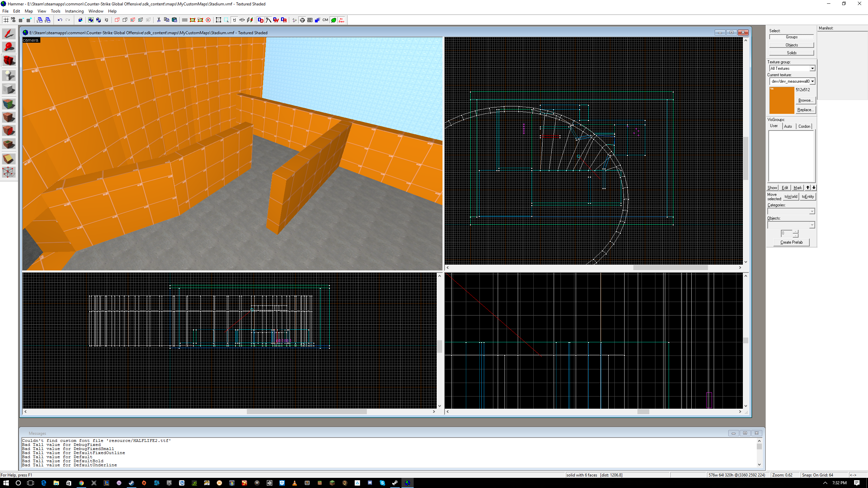This screenshot has height=488, width=868.
Task: Switch to the User VisGroups tab
Action: coord(774,126)
